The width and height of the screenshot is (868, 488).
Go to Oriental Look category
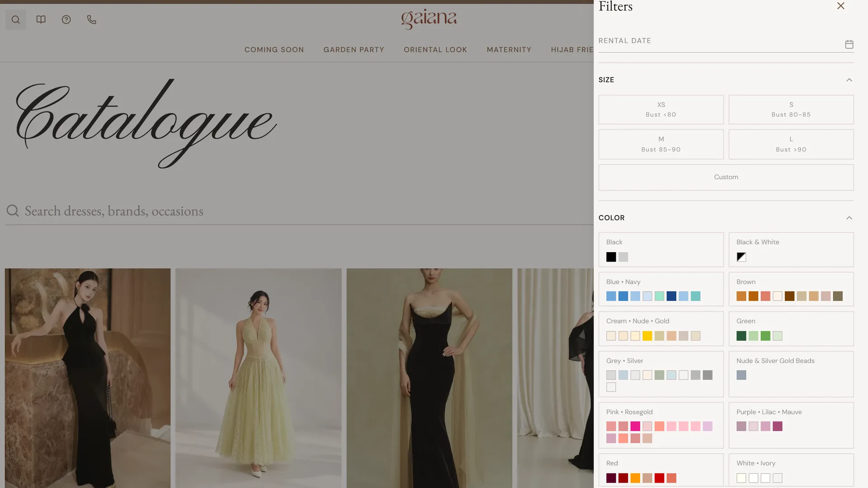[435, 50]
